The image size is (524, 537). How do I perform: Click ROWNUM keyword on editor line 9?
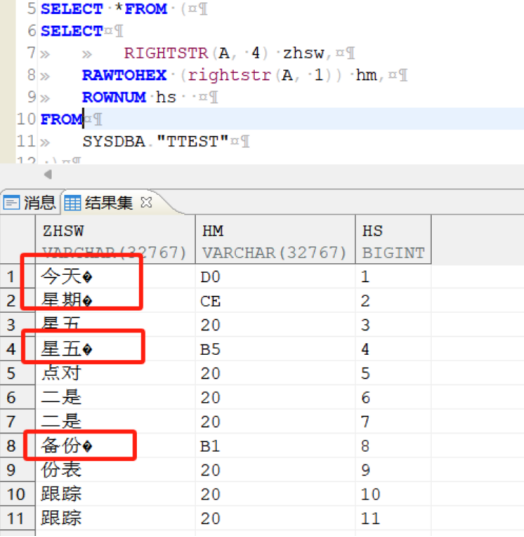114,97
